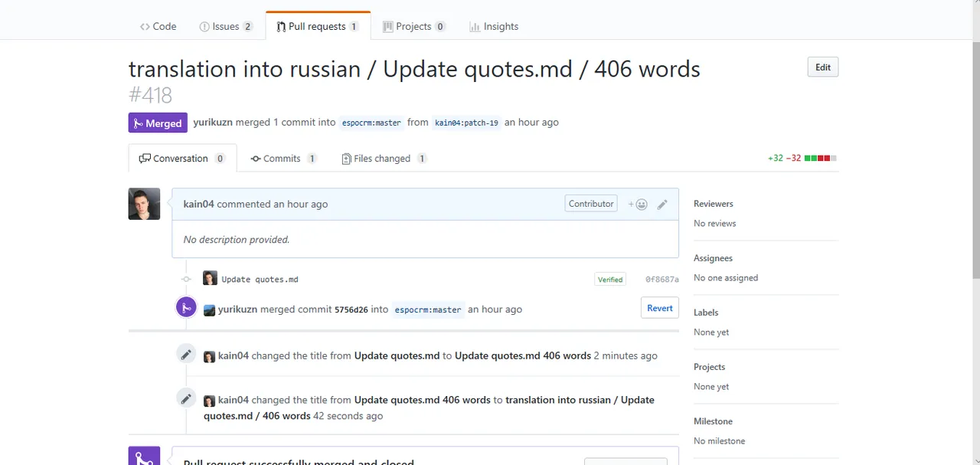Open the yurikuzn author link in the header
This screenshot has width=980, height=465.
click(213, 122)
